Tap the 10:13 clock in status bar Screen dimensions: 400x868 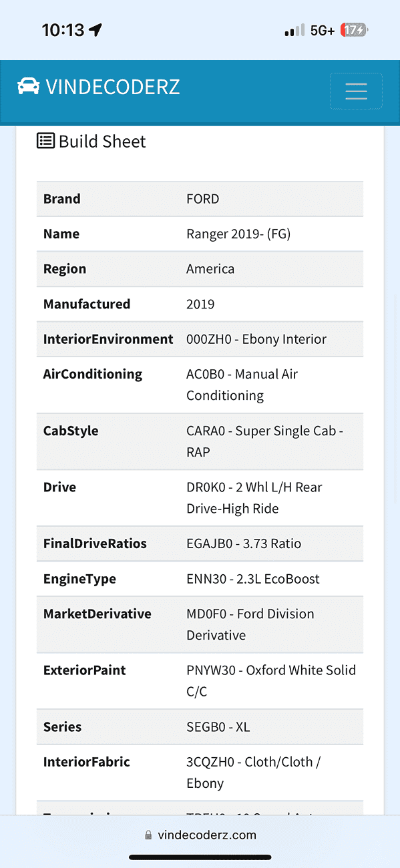63,30
